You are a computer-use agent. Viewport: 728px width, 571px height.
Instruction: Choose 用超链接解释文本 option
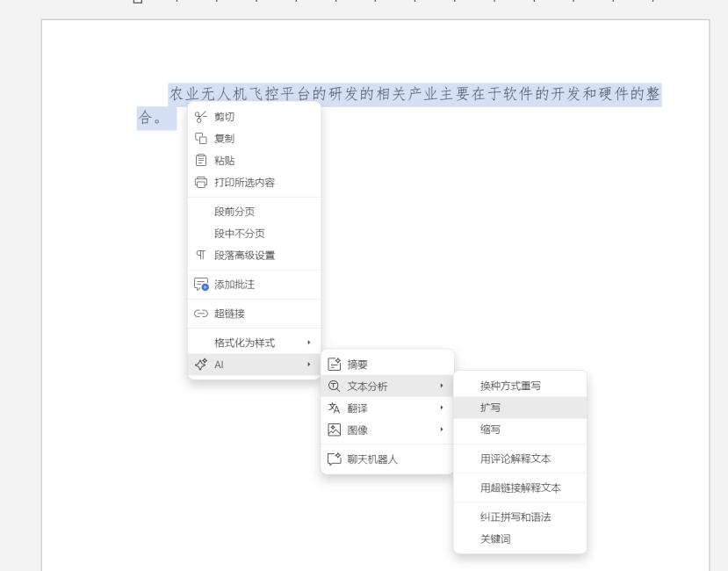pos(520,488)
